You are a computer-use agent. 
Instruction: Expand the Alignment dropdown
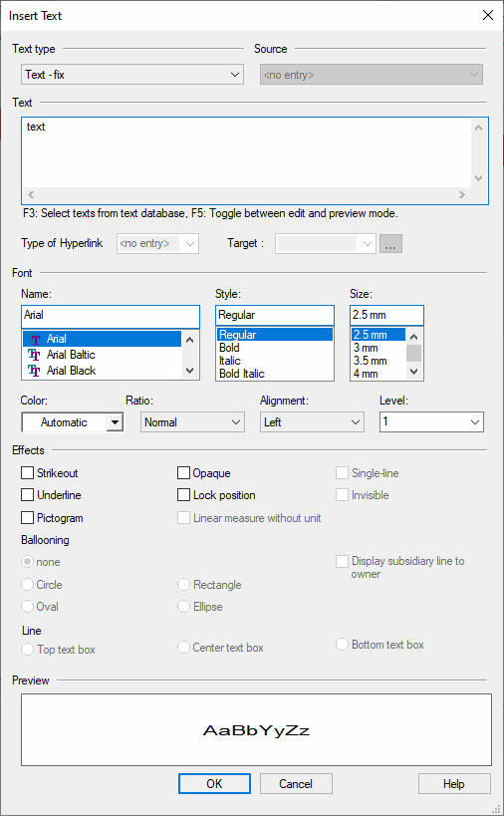tap(312, 422)
